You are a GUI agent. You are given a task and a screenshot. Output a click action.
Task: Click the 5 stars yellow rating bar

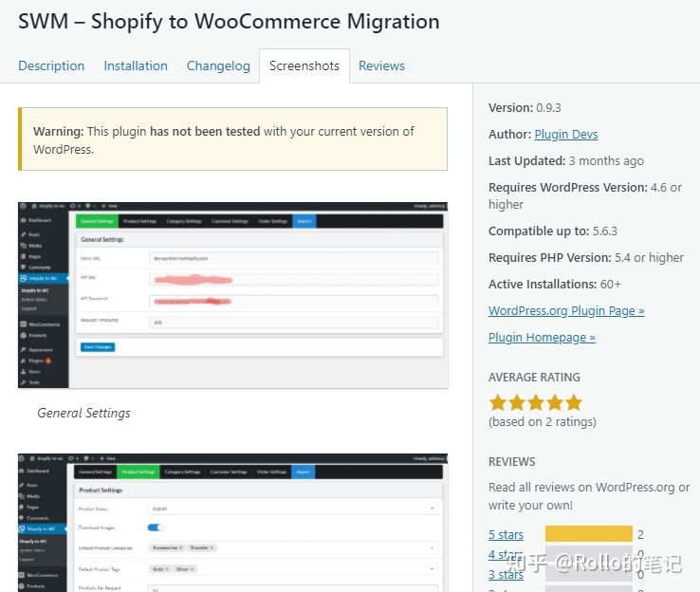(589, 534)
